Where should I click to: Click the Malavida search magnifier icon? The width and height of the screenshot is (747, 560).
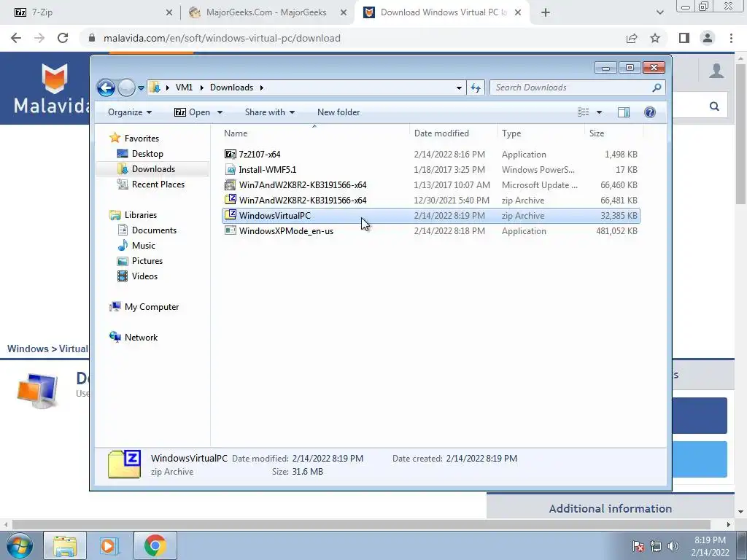coord(714,106)
